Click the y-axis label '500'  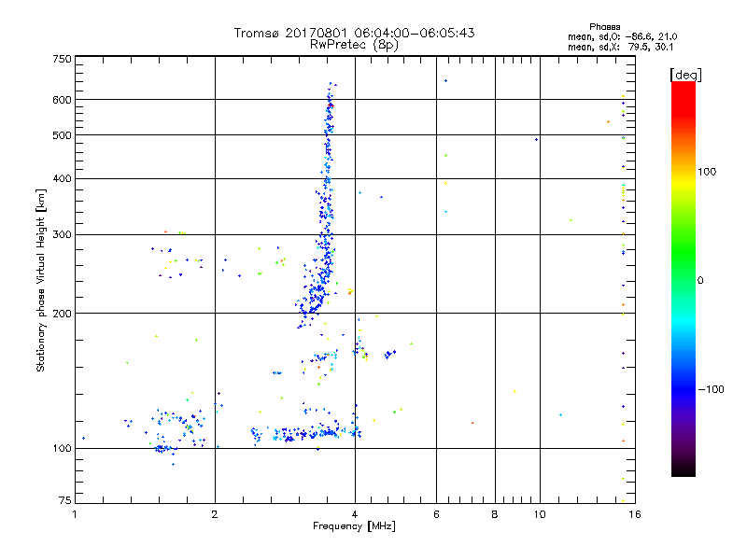coord(62,135)
